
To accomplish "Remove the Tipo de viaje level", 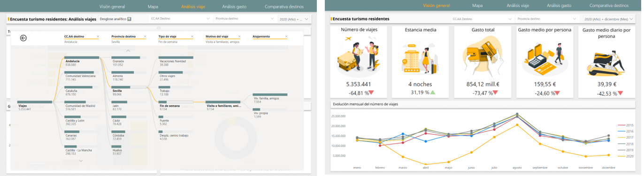I will tap(192, 36).
